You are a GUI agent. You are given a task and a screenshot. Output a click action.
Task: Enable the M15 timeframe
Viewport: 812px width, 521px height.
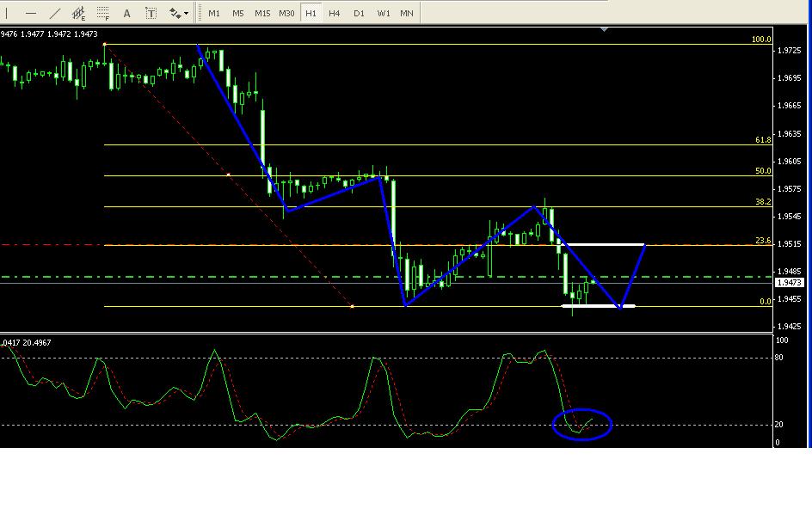(x=262, y=13)
